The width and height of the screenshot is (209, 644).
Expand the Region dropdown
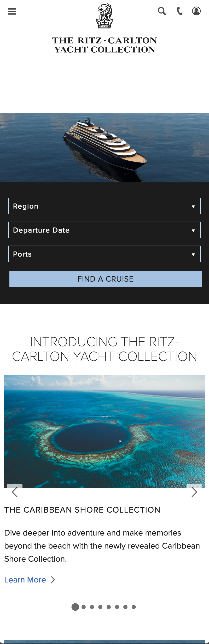pyautogui.click(x=104, y=206)
